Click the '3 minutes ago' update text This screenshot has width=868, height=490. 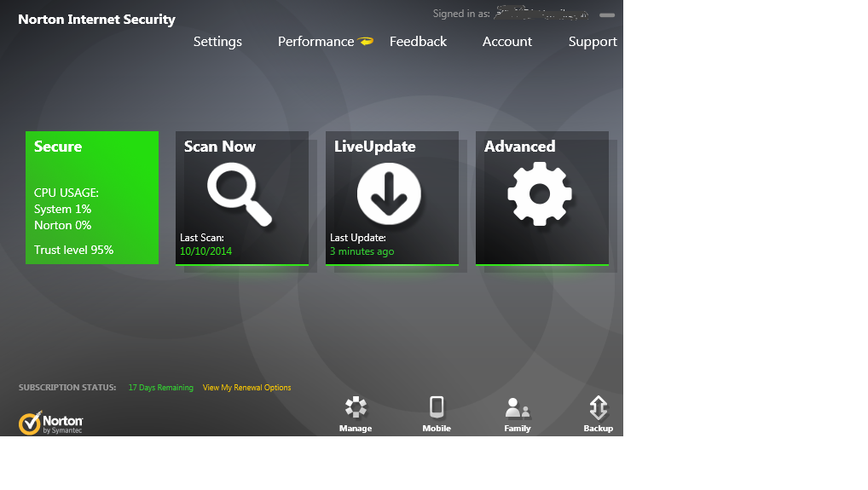click(x=362, y=251)
